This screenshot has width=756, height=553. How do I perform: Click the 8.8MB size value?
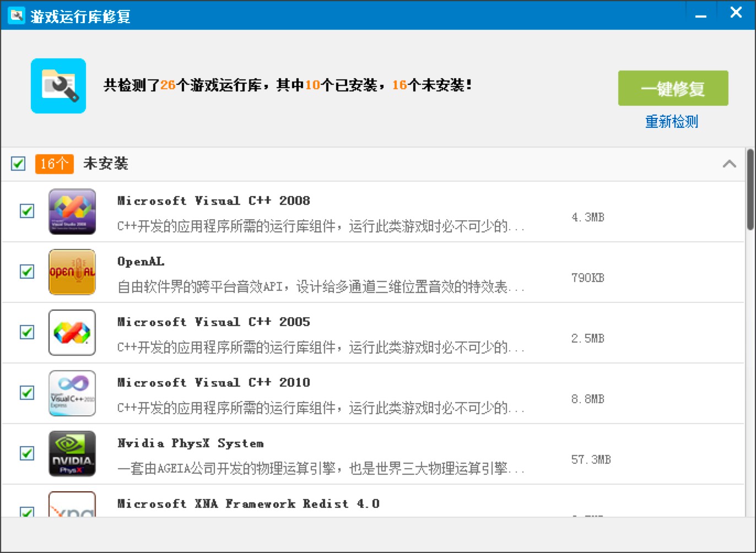pos(588,399)
